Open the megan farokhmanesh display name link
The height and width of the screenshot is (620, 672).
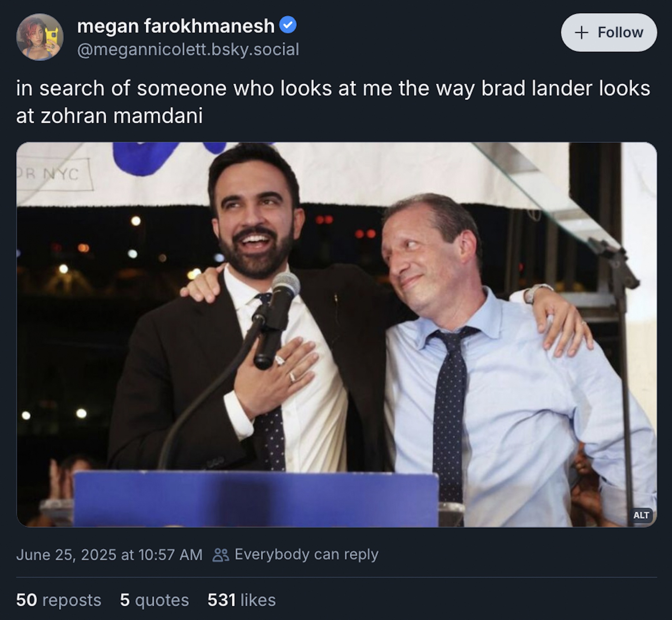[x=176, y=26]
